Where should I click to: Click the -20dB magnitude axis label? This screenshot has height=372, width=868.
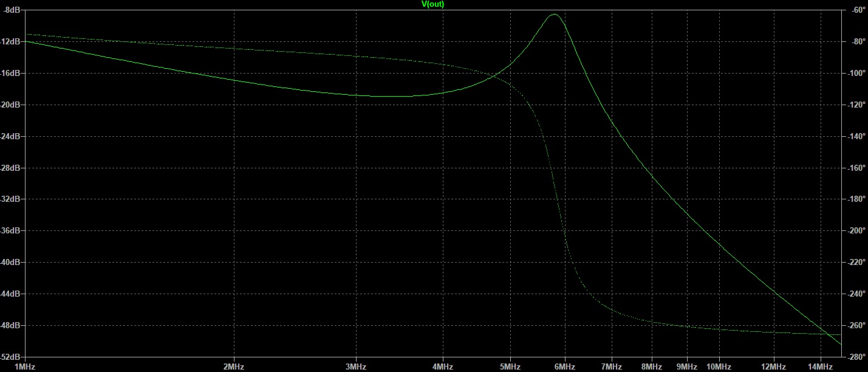pos(10,105)
